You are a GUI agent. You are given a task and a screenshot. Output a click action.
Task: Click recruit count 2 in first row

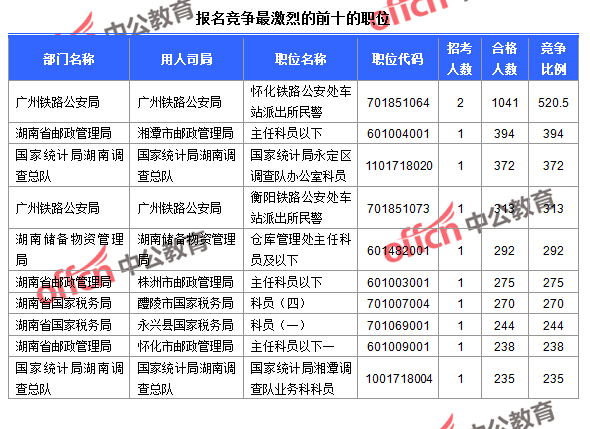click(x=460, y=102)
